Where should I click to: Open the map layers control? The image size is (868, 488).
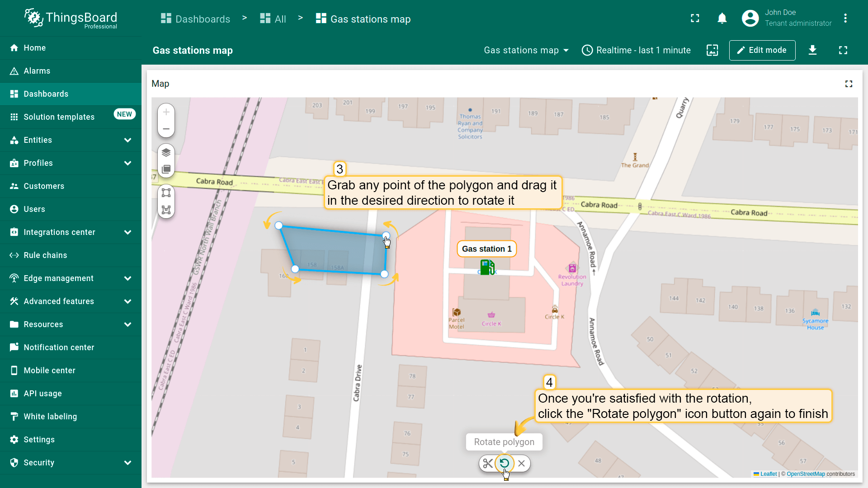coord(166,152)
